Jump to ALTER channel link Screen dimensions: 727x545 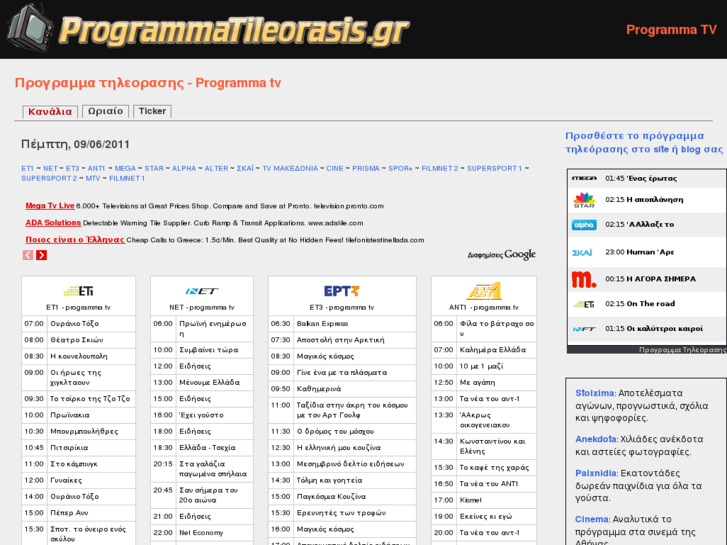click(217, 168)
